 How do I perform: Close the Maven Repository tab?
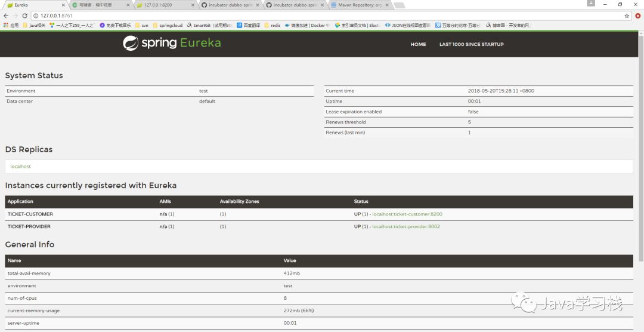[x=388, y=5]
